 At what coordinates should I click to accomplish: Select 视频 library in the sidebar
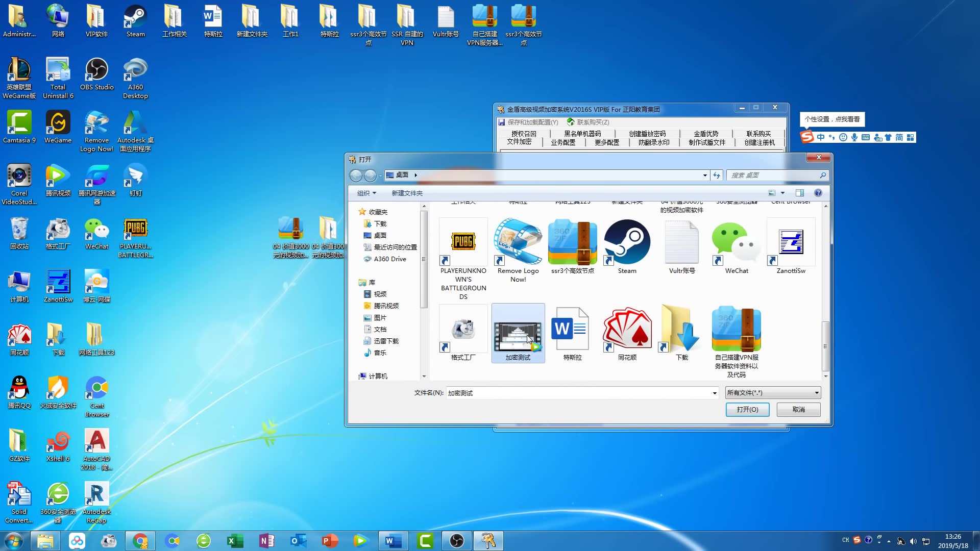click(x=380, y=294)
